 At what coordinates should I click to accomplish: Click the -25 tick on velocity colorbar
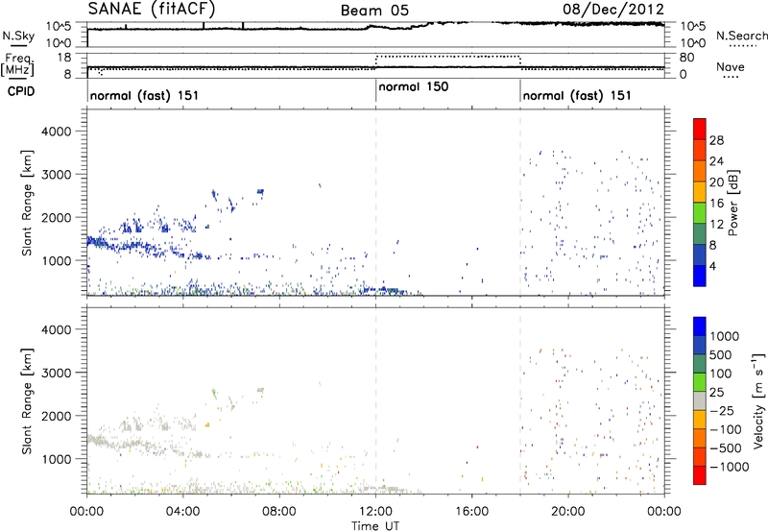click(722, 410)
